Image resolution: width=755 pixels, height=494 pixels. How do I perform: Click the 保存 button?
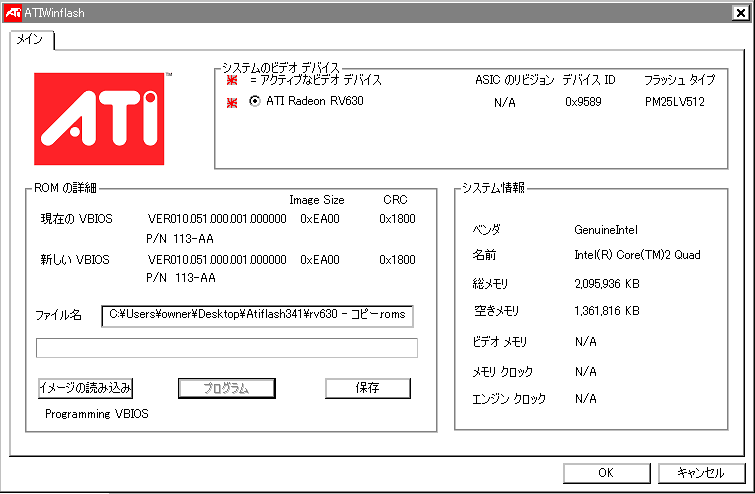(x=368, y=388)
